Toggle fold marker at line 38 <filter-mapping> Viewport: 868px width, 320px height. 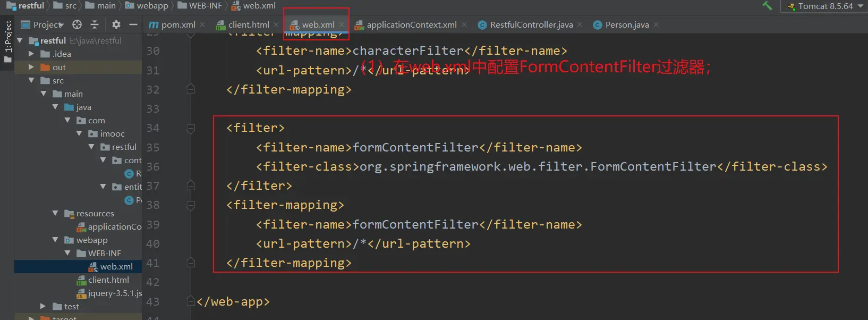click(191, 205)
